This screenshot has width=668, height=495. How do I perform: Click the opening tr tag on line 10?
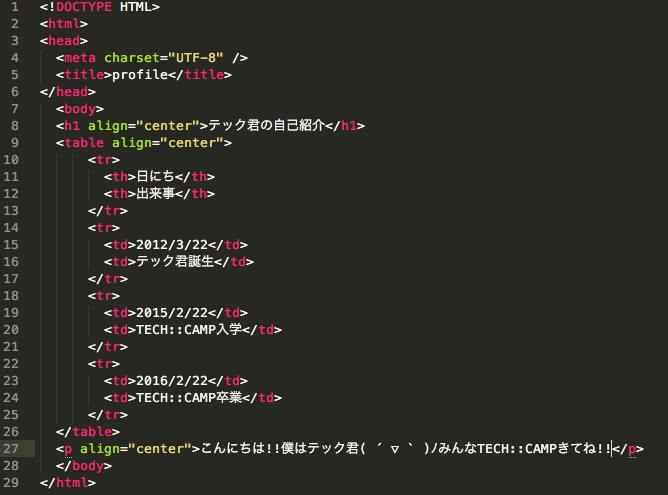coord(104,160)
